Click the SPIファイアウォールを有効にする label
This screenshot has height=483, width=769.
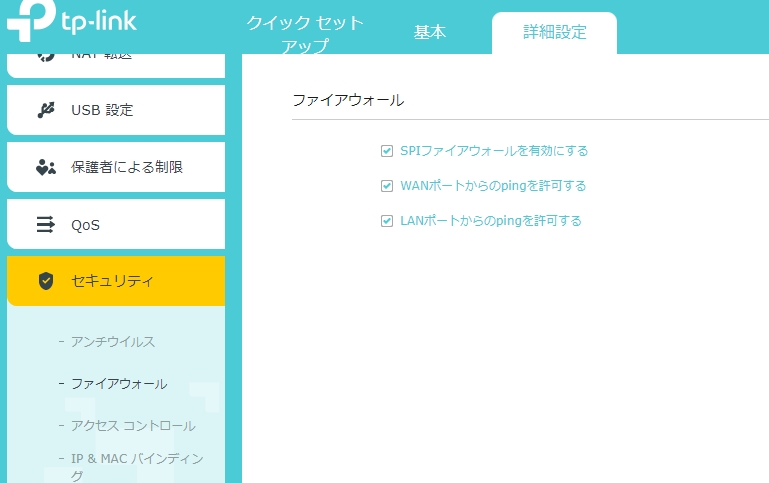[494, 151]
